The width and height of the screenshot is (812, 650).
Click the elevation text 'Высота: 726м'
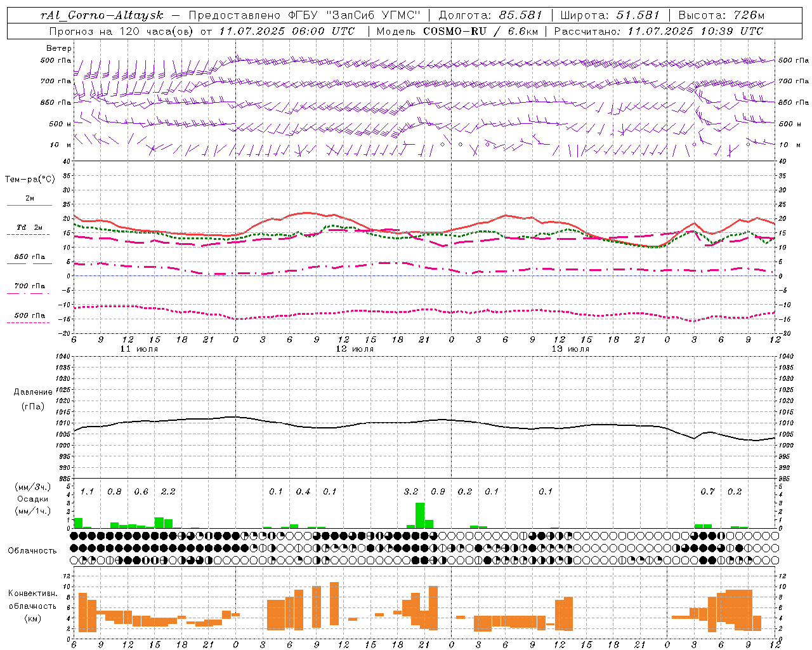(721, 15)
